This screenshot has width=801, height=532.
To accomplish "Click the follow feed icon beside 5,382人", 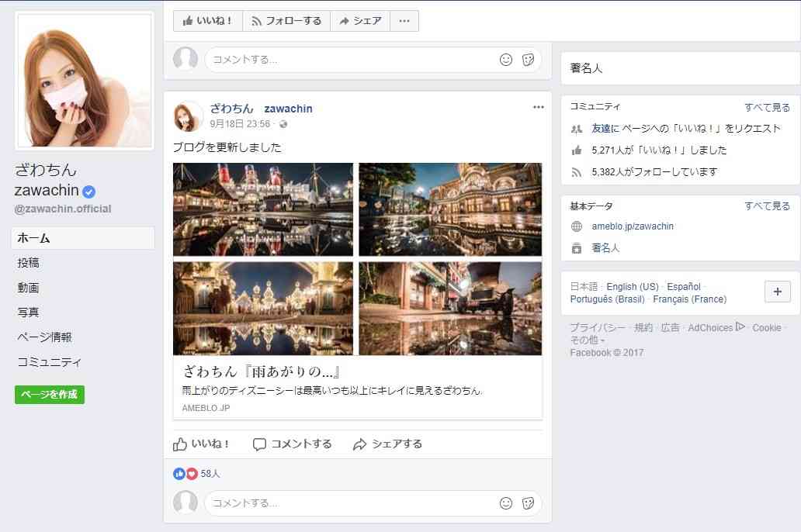I will coord(577,172).
